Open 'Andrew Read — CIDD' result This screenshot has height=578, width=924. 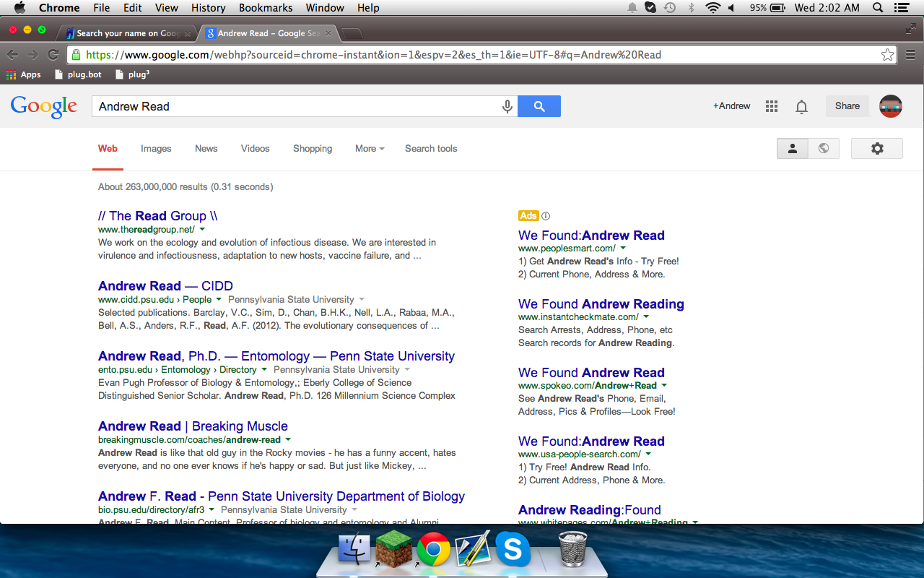tap(165, 286)
